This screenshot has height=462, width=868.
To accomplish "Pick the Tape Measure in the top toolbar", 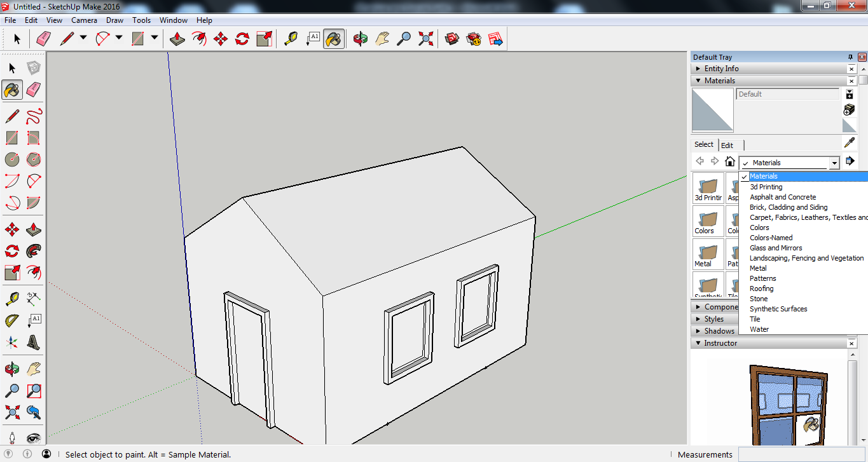I will 291,39.
